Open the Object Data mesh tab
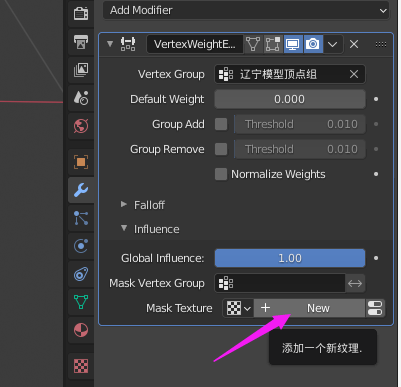The height and width of the screenshot is (387, 401). 81,302
